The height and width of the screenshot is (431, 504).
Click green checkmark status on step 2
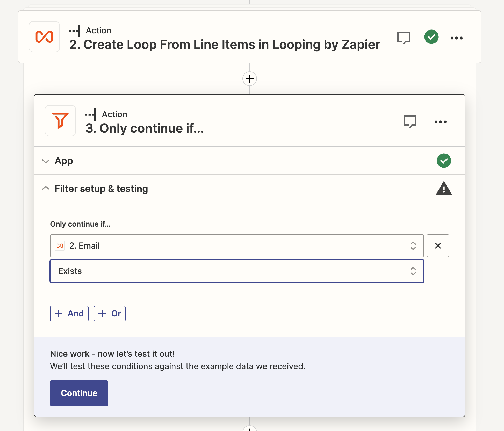[431, 37]
